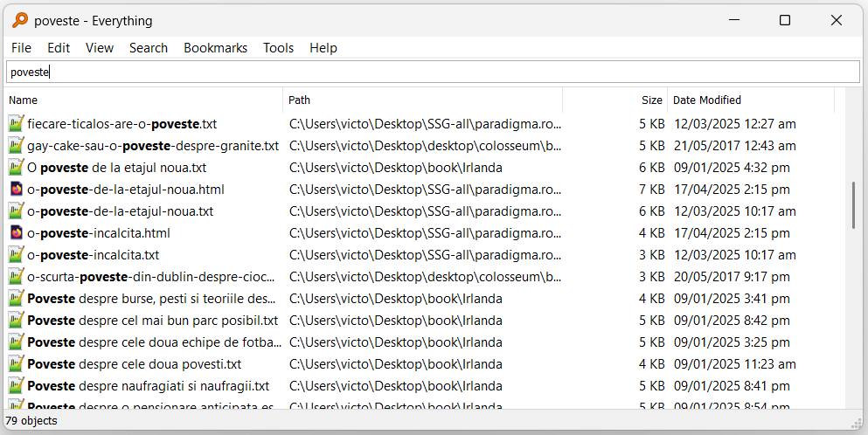868x435 pixels.
Task: Click 7 KB size of o-poveste-de-la-etajul-noua.html
Action: (651, 190)
